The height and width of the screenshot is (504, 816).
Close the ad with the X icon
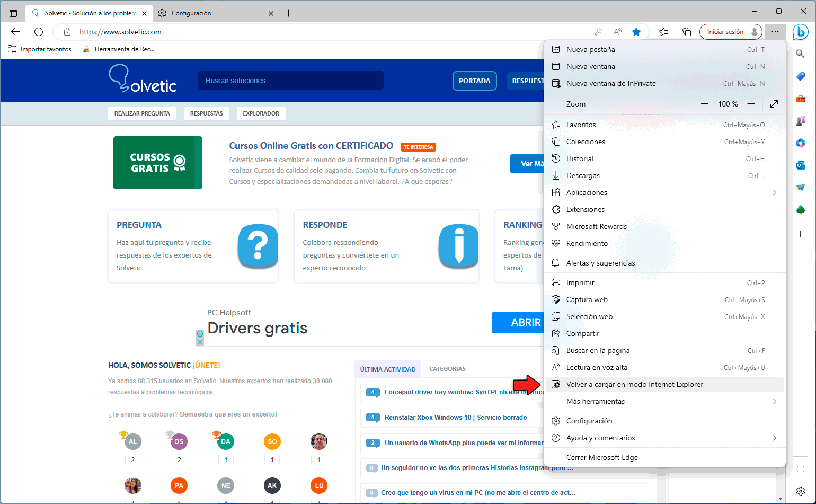coord(200,342)
